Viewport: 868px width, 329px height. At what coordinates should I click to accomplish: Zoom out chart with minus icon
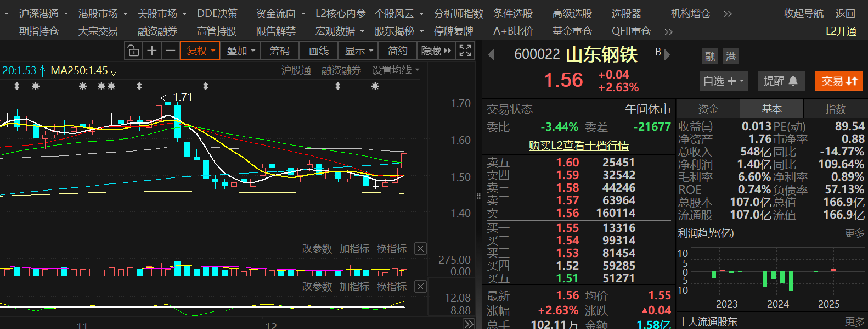pyautogui.click(x=171, y=51)
